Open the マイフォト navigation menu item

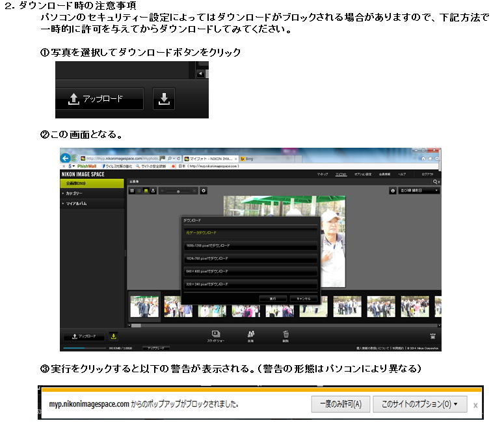point(341,174)
